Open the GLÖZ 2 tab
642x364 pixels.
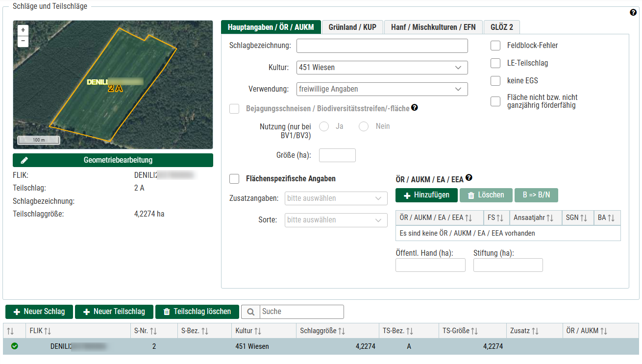(x=502, y=27)
